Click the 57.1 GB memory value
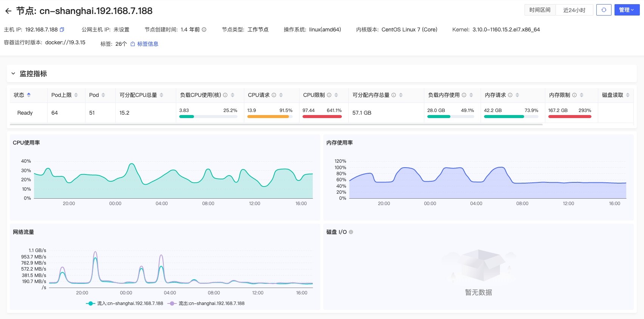 point(362,113)
